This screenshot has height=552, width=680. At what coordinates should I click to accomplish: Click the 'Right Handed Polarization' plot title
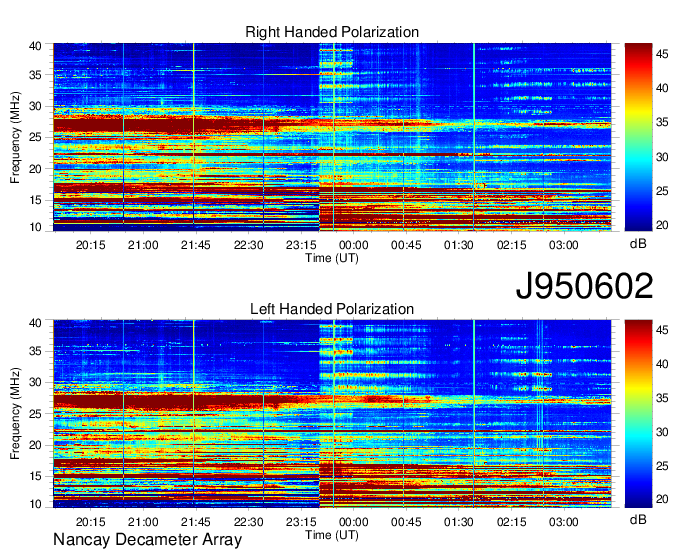[332, 32]
